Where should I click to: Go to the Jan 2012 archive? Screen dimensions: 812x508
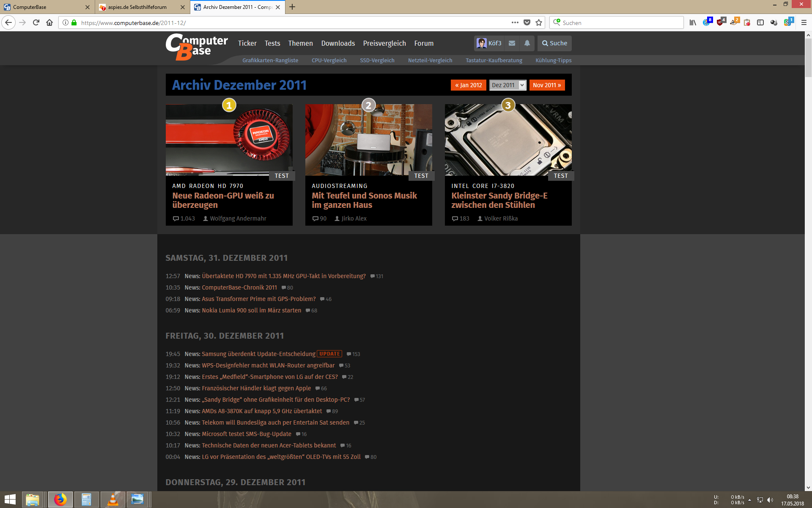tap(468, 85)
